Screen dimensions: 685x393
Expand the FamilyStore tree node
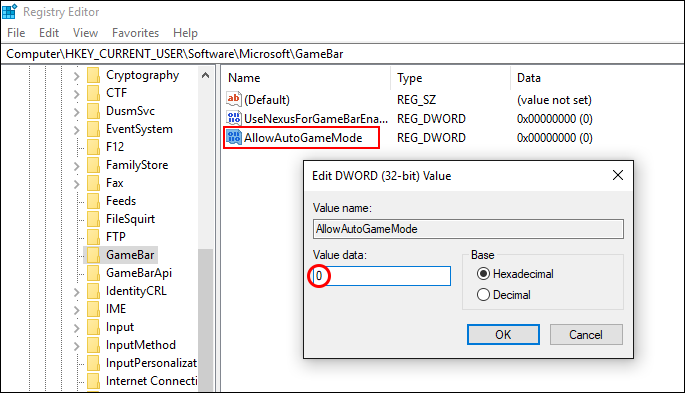[76, 166]
